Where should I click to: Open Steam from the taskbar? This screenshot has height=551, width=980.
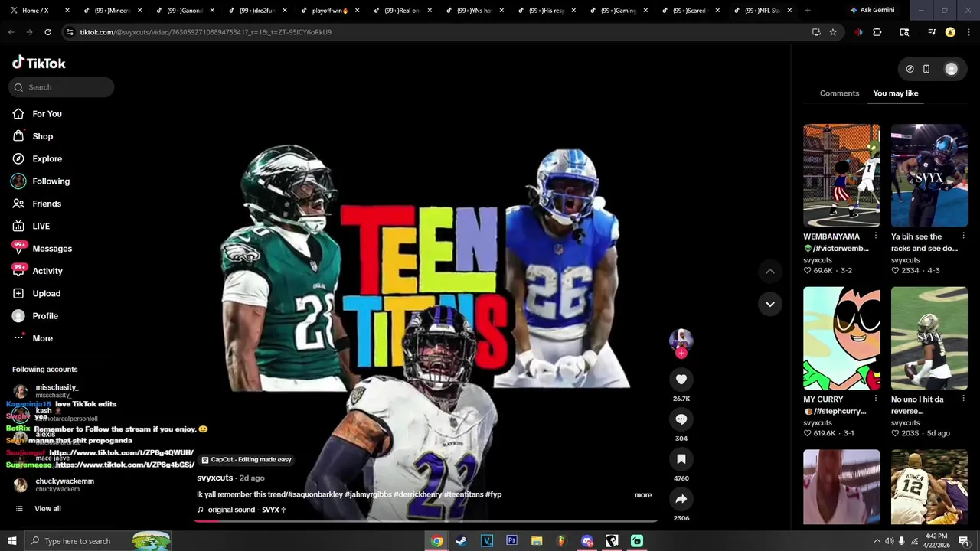462,541
